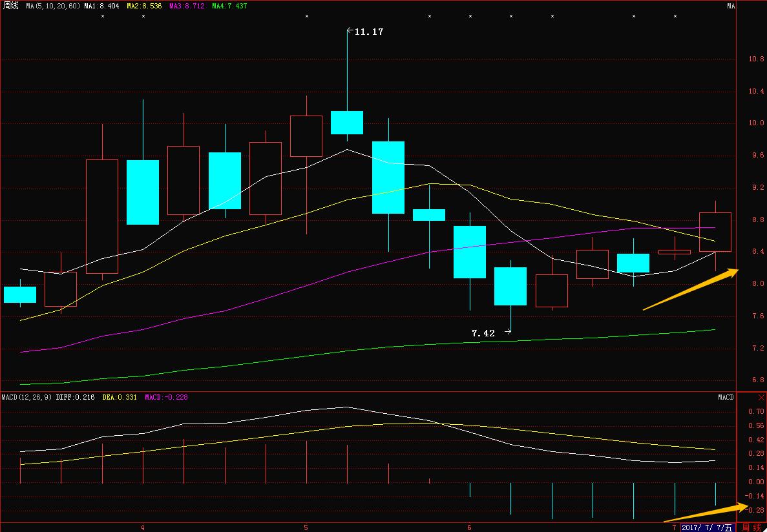Click the MA label at top right
Screen dimensions: 767x532
(x=730, y=6)
